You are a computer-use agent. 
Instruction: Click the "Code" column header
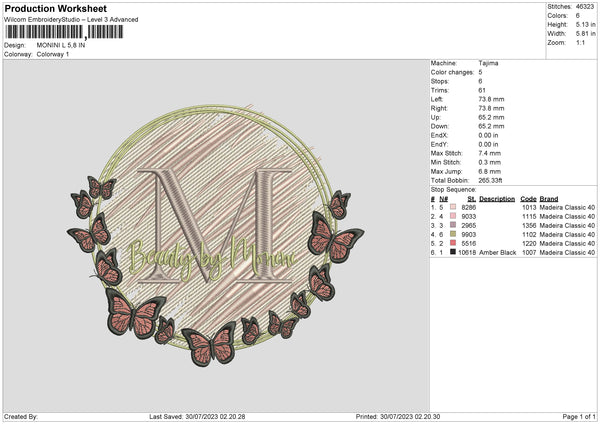click(x=528, y=199)
